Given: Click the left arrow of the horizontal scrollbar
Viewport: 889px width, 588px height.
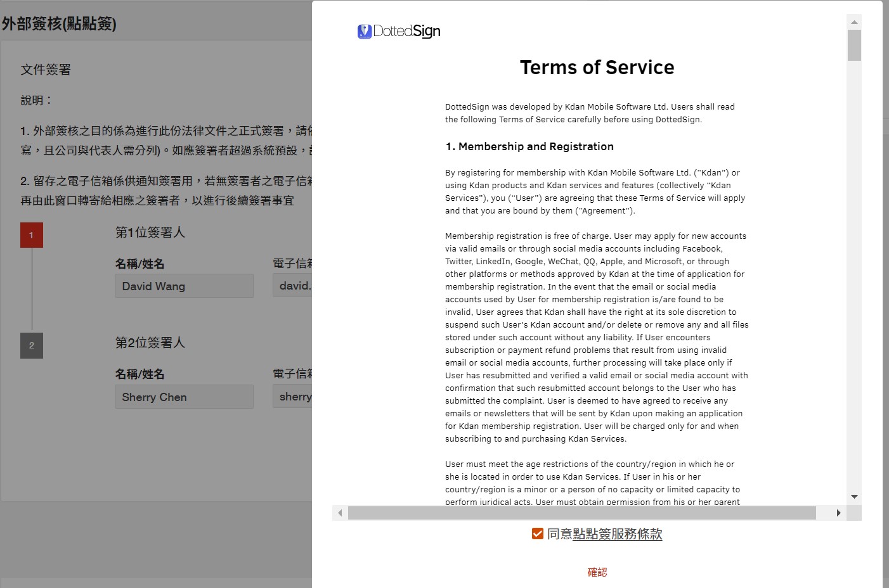Looking at the screenshot, I should (339, 513).
